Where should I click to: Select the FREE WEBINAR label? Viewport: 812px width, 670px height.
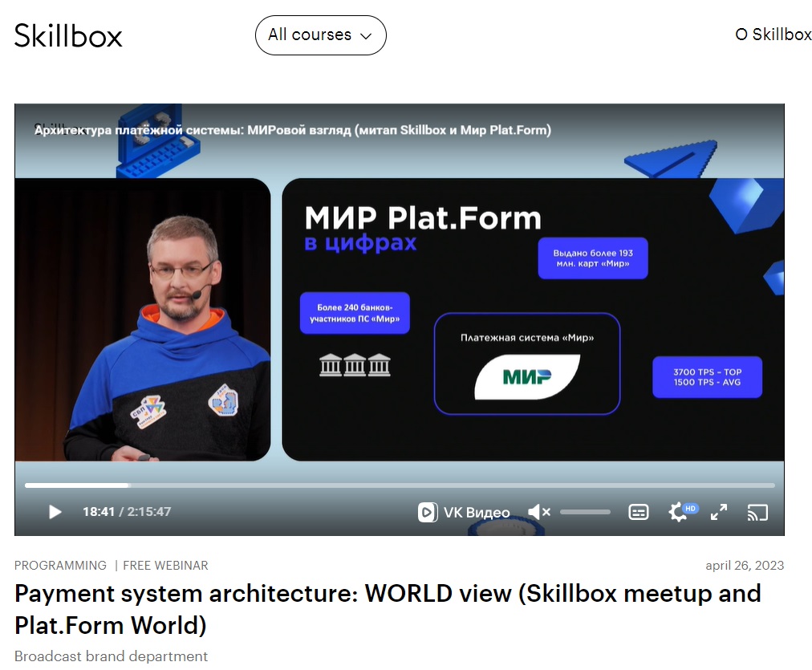(166, 566)
